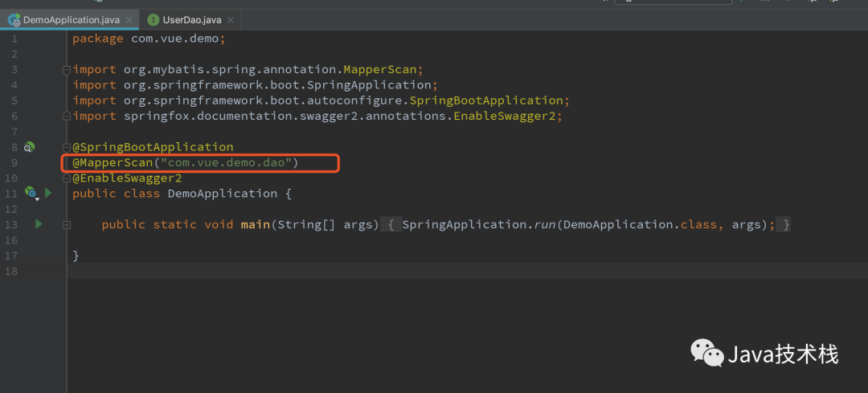The image size is (868, 393).
Task: Click the DemoApplication.java file type icon
Action: [x=14, y=20]
